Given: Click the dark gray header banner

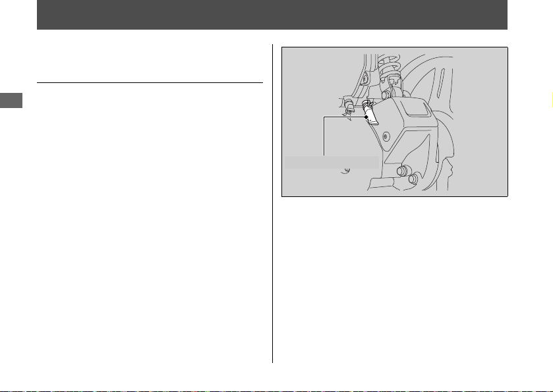Looking at the screenshot, I should (x=272, y=14).
